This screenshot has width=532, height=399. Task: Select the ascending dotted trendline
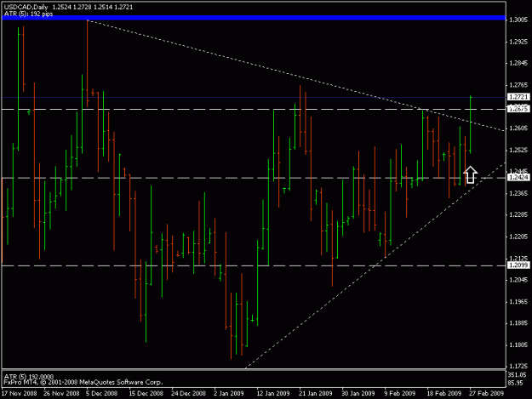[x=375, y=265]
